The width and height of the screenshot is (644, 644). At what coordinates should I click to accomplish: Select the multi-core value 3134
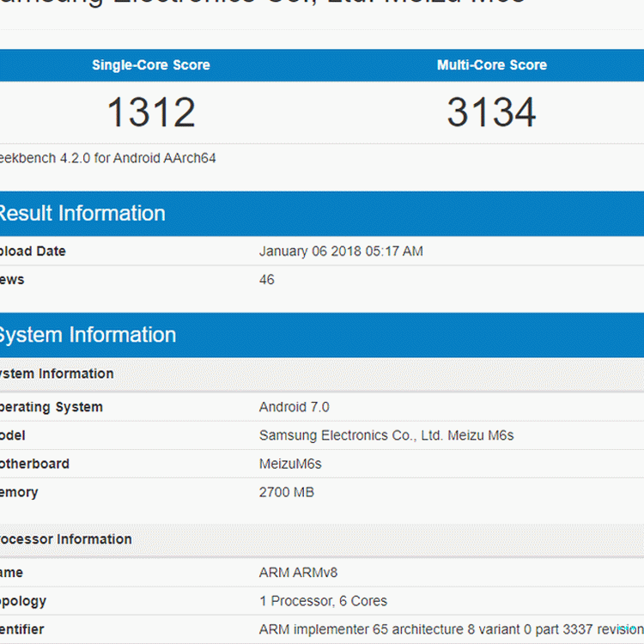[491, 112]
